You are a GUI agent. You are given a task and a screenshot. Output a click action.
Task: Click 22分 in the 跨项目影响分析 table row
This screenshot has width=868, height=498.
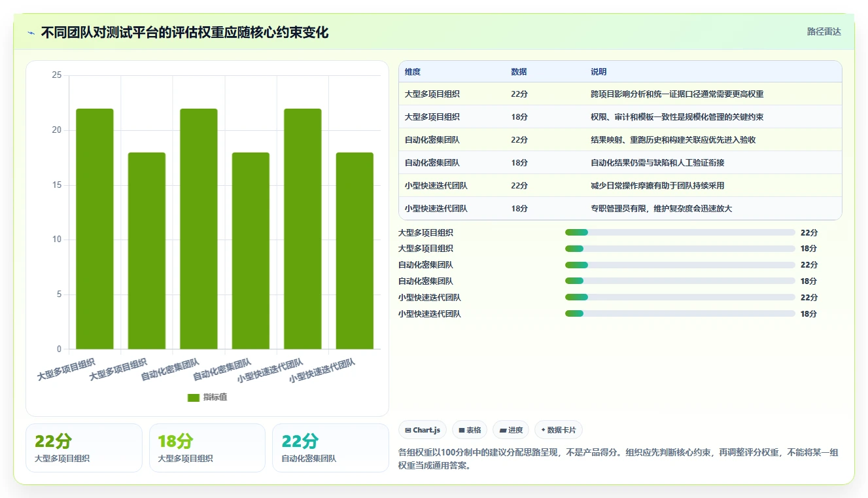519,94
